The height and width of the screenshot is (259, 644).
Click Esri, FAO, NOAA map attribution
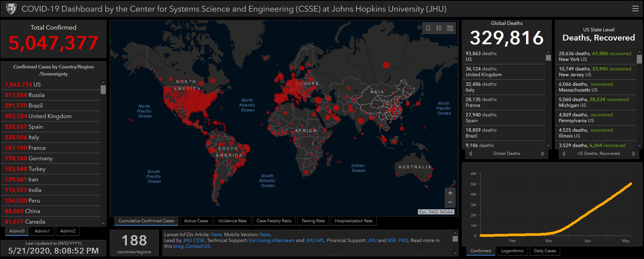click(x=436, y=212)
